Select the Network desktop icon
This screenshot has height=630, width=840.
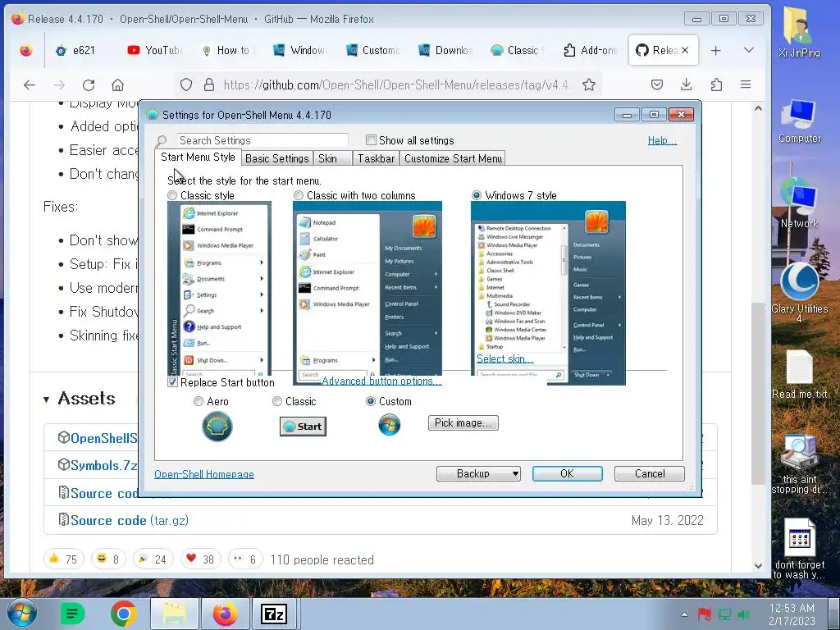click(x=799, y=203)
